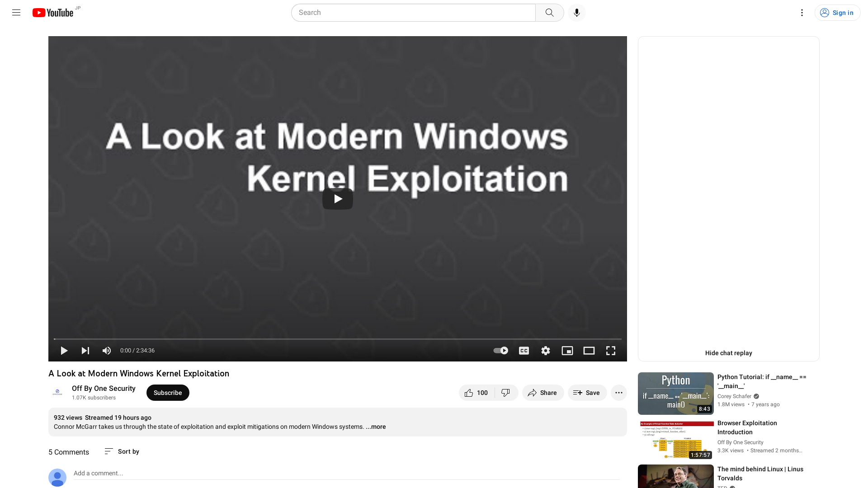Screen dimensions: 868x488
Task: Like the video
Action: coord(473,393)
